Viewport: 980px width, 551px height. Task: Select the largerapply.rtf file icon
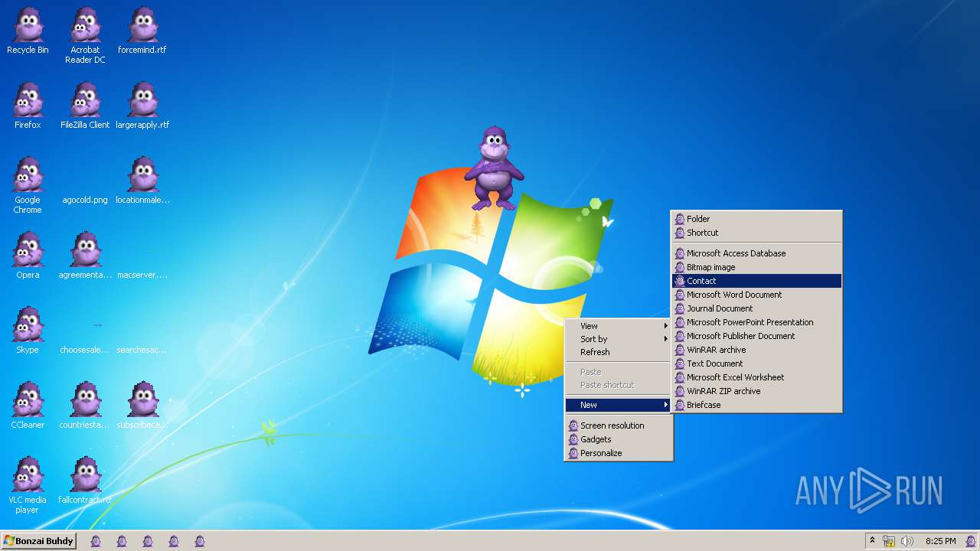pyautogui.click(x=142, y=106)
